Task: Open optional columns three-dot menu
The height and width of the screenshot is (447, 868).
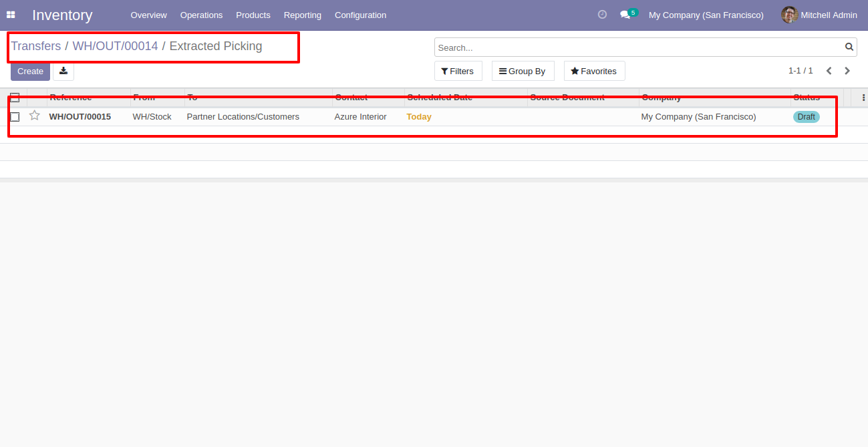Action: click(863, 98)
